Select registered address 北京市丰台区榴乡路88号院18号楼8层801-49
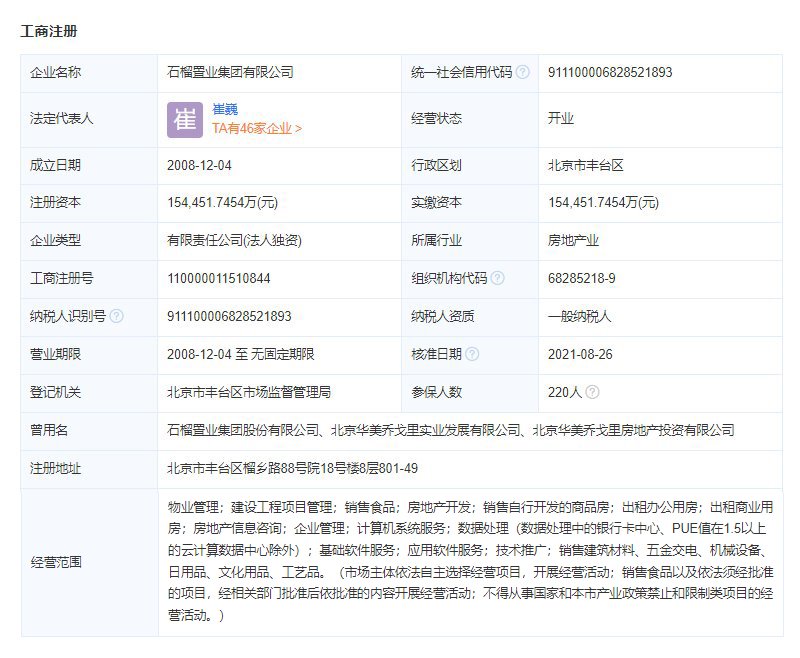 pyautogui.click(x=292, y=468)
